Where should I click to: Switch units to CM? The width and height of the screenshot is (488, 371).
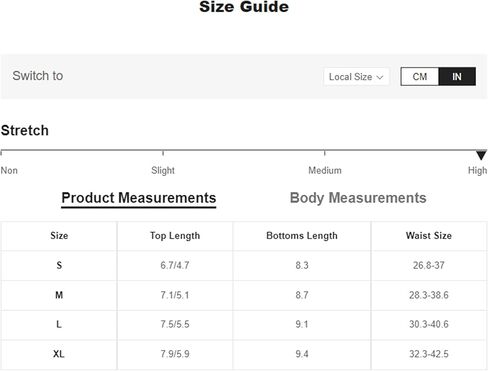pyautogui.click(x=420, y=77)
